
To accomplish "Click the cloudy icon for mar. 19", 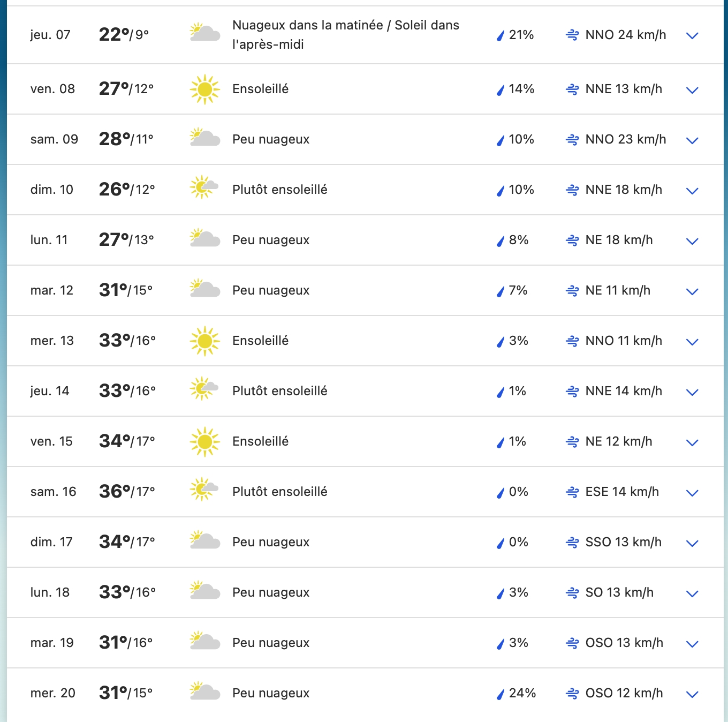I will [x=205, y=641].
